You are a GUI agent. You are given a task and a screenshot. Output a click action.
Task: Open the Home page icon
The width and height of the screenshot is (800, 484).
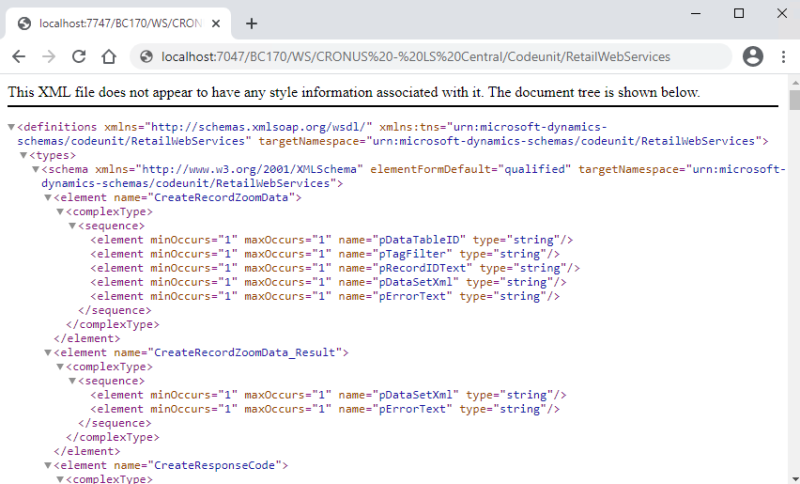[108, 57]
